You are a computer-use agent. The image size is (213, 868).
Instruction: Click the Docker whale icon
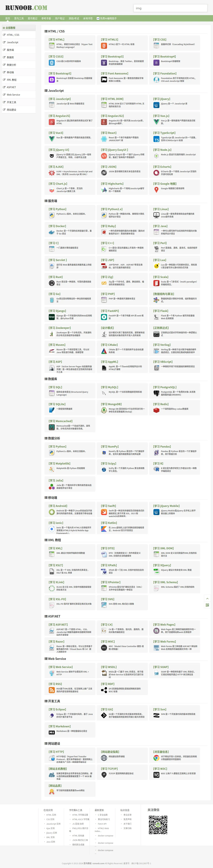click(x=51, y=232)
